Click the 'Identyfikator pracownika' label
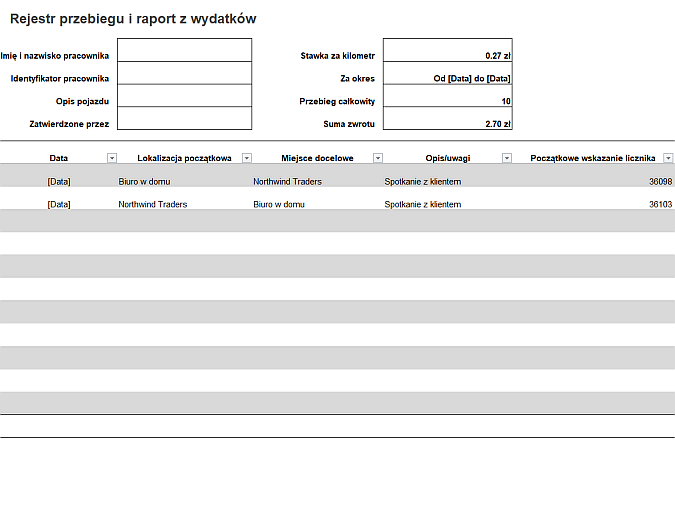Image resolution: width=675 pixels, height=520 pixels. (60, 78)
